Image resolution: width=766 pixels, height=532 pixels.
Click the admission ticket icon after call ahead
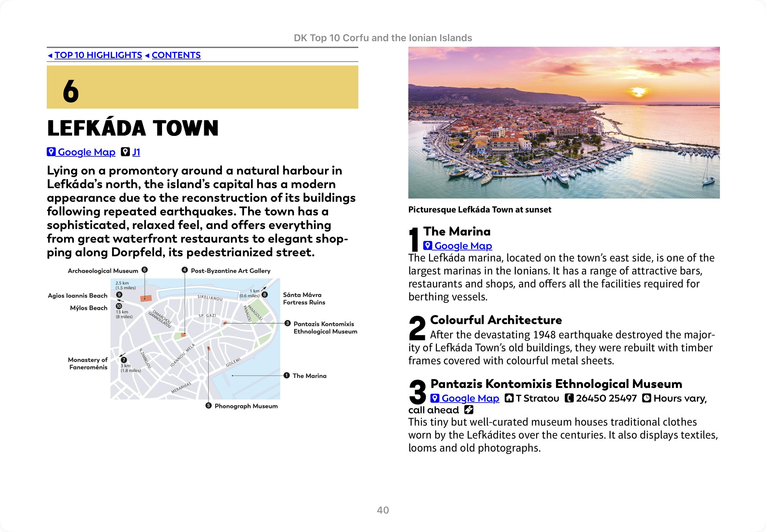pos(469,410)
